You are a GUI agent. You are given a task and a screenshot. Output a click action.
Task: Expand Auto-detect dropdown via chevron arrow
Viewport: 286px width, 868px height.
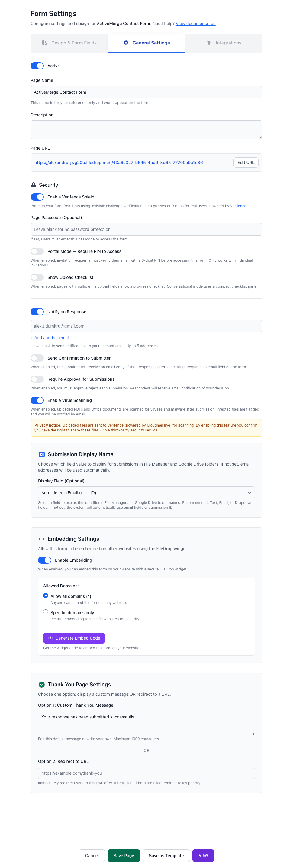(250, 493)
